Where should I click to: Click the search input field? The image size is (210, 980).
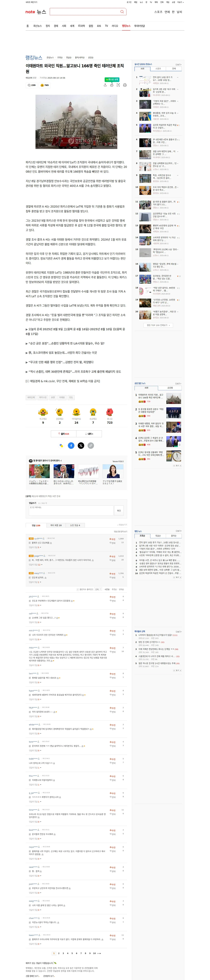(85, 12)
